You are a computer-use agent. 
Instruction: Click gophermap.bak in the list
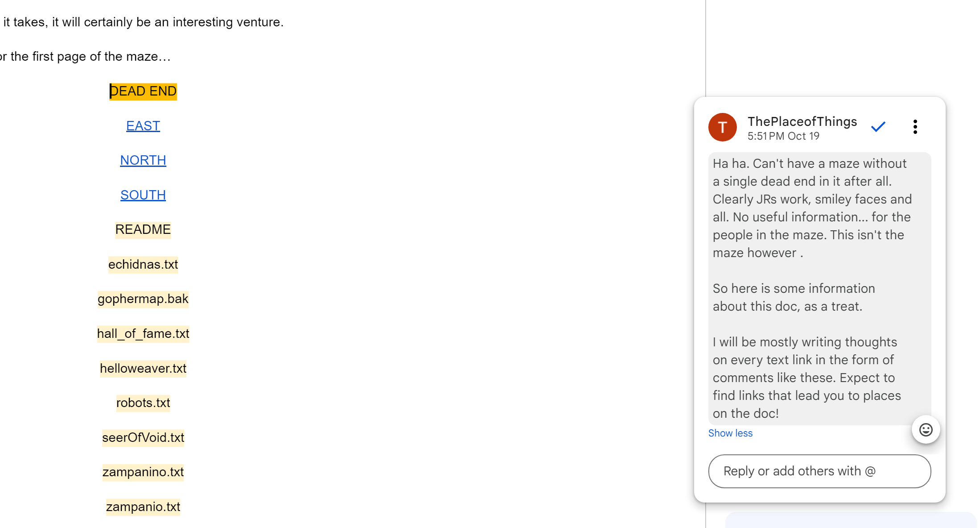[x=143, y=299]
